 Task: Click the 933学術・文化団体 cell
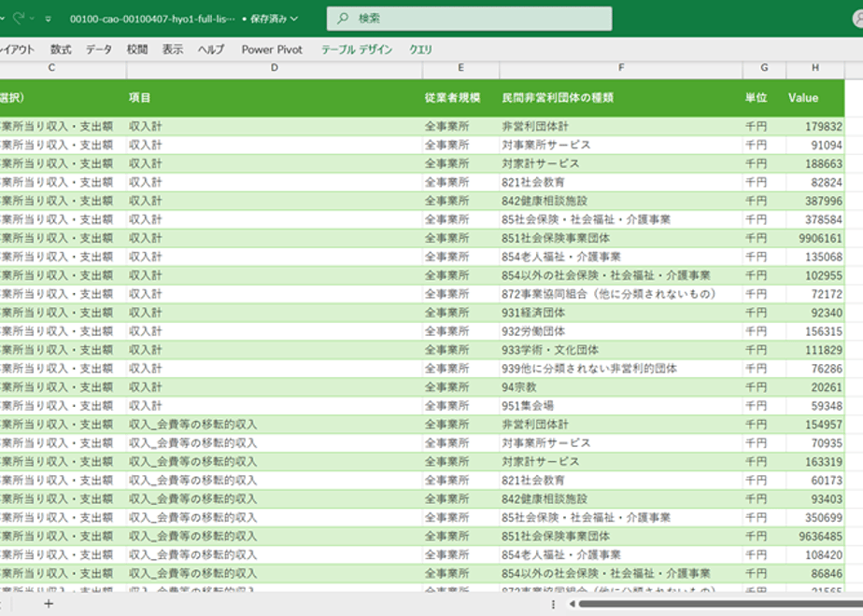click(621, 350)
